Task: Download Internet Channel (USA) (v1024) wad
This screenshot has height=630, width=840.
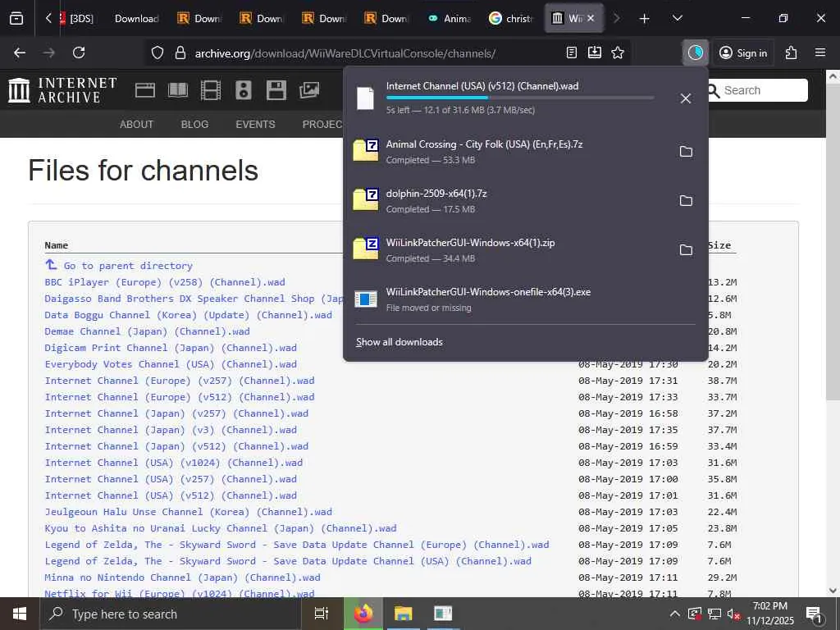Action: point(174,463)
